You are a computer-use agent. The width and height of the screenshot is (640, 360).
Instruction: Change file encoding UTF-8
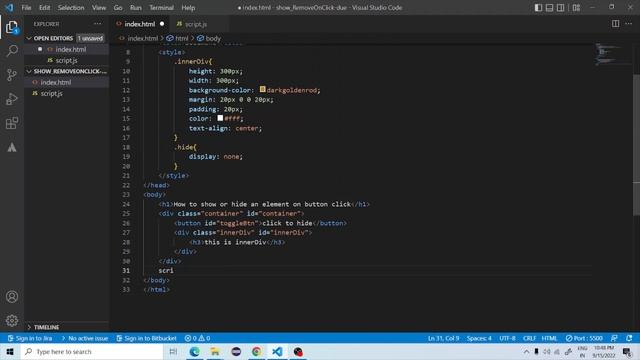(507, 338)
